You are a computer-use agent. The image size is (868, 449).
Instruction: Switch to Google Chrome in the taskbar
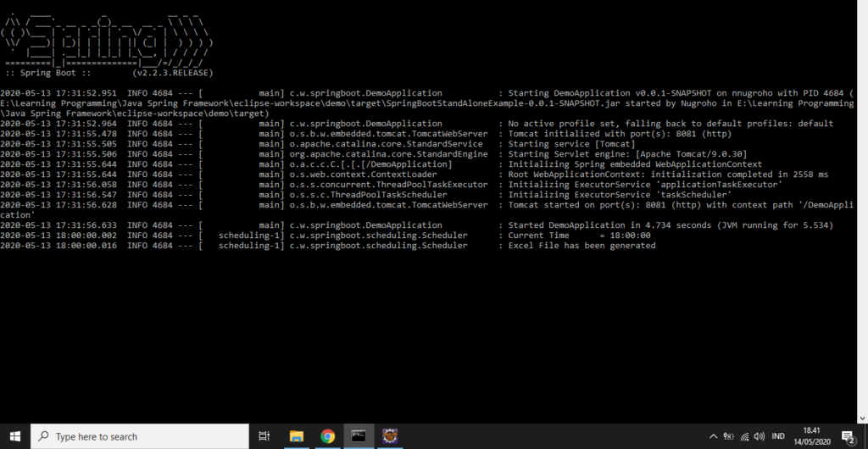tap(328, 435)
